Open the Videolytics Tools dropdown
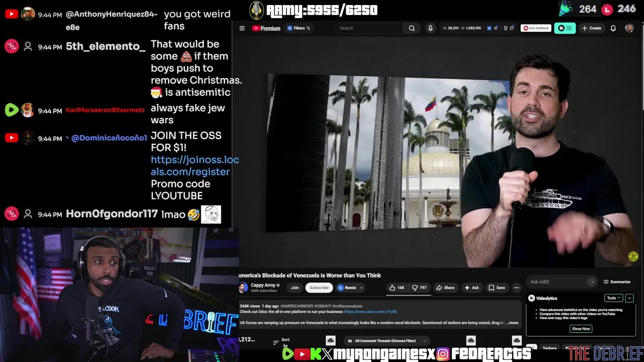 pos(613,298)
